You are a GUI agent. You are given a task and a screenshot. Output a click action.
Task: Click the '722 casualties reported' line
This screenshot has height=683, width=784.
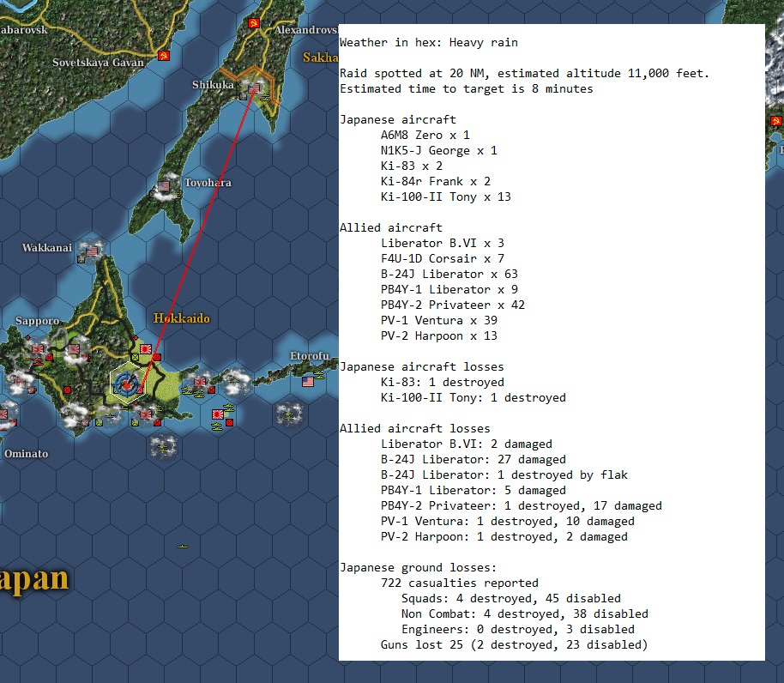click(x=460, y=583)
